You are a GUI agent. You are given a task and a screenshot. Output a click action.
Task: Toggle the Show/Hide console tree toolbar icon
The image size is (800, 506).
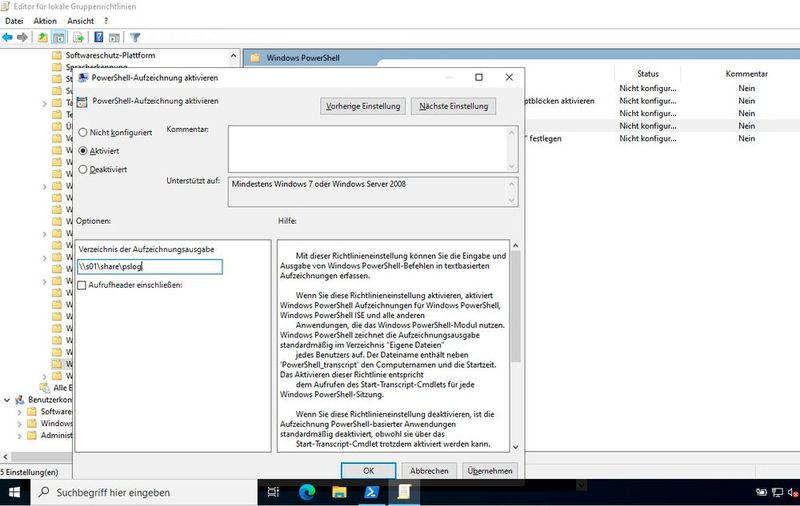click(x=59, y=37)
